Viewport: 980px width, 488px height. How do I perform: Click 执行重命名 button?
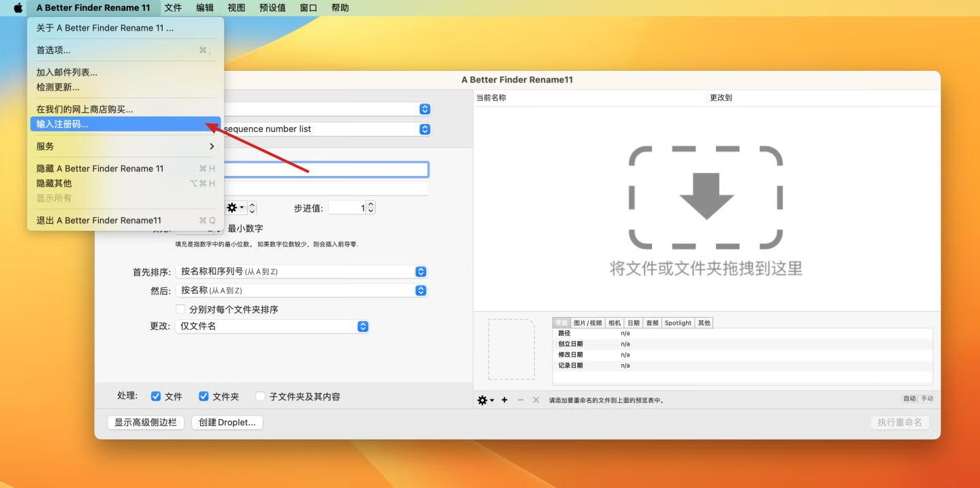click(x=900, y=422)
